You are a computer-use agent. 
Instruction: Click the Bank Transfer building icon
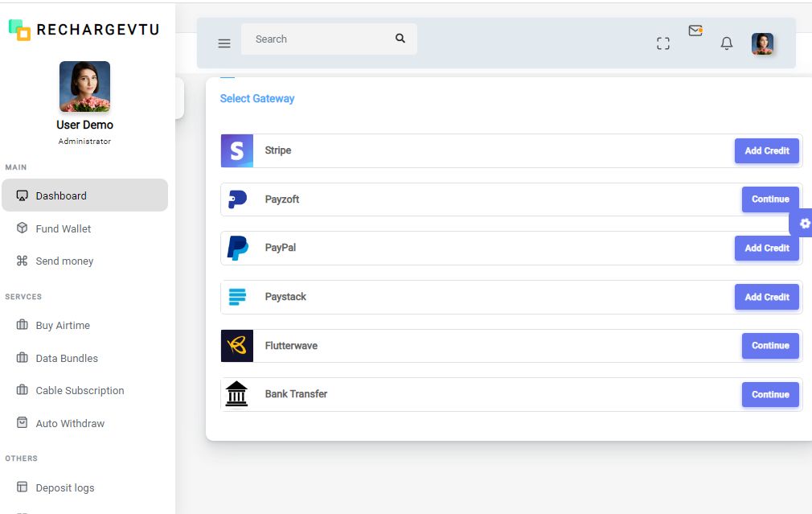coord(236,394)
